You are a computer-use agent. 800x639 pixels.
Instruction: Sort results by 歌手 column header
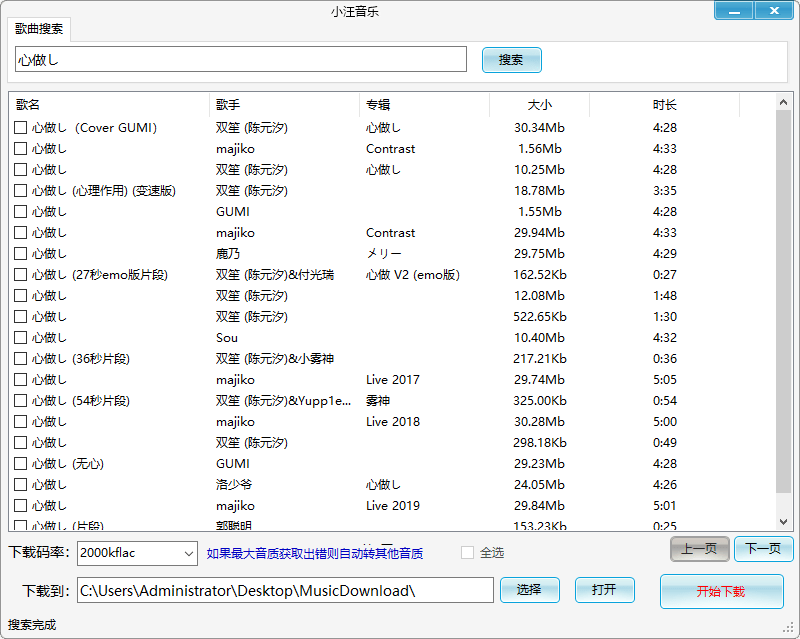click(x=284, y=105)
